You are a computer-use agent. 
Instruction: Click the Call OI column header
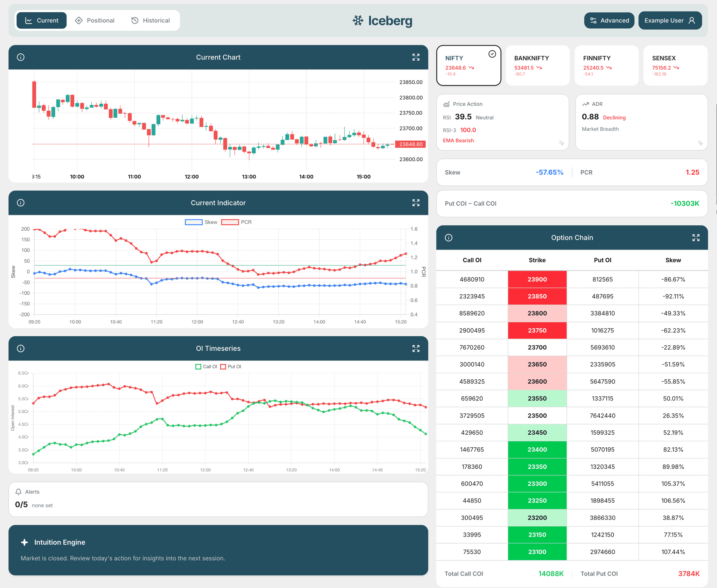coord(472,260)
